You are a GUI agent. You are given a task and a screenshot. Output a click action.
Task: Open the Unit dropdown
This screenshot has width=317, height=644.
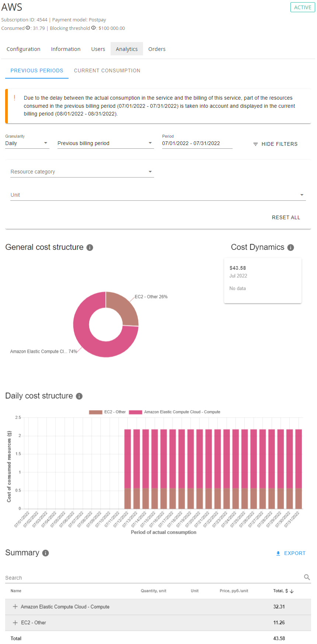tap(158, 195)
